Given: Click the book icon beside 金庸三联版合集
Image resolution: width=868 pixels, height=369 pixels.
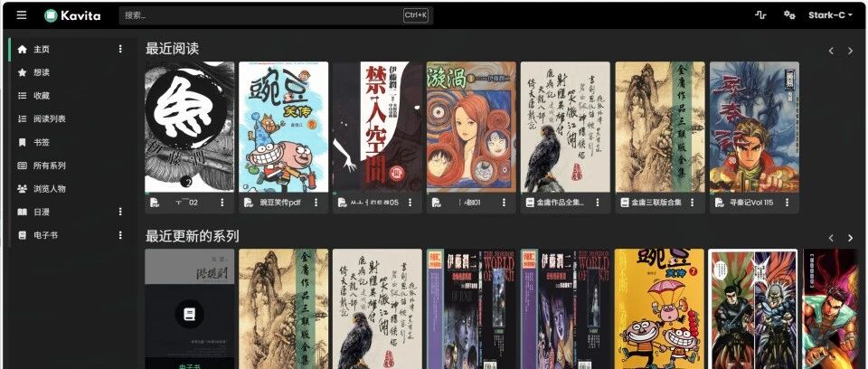Looking at the screenshot, I should (625, 203).
